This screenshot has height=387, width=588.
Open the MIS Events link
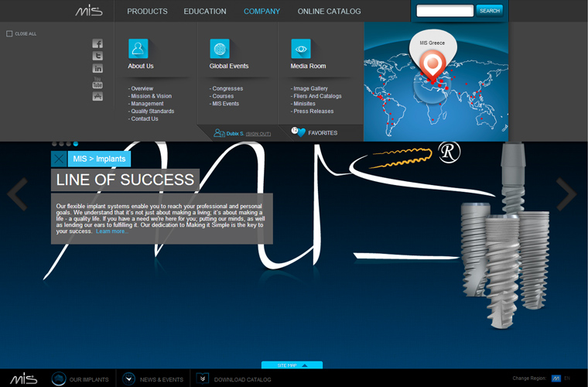[x=224, y=104]
